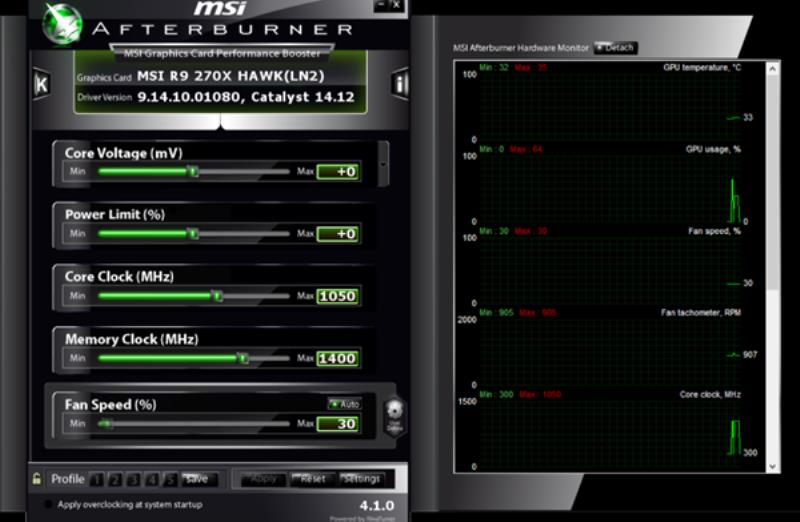Click the Afterburner green logo
This screenshot has width=800, height=522.
pos(62,23)
